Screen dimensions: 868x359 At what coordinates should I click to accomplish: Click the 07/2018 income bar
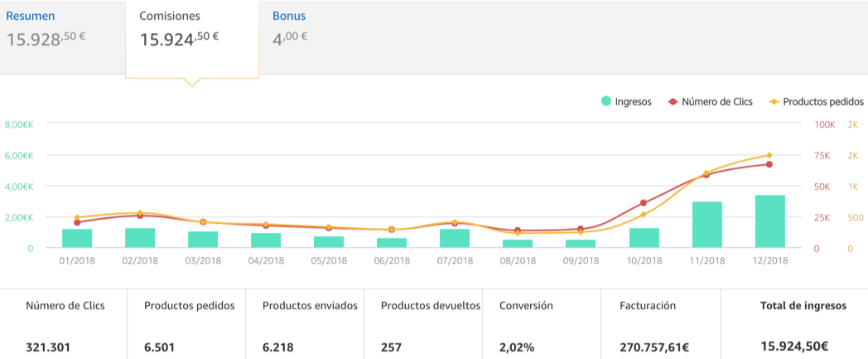455,238
